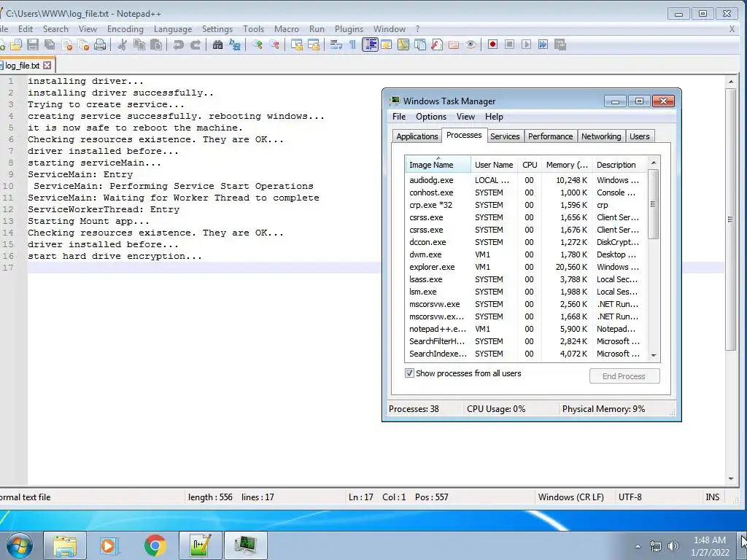Click the End Process button

coord(624,376)
